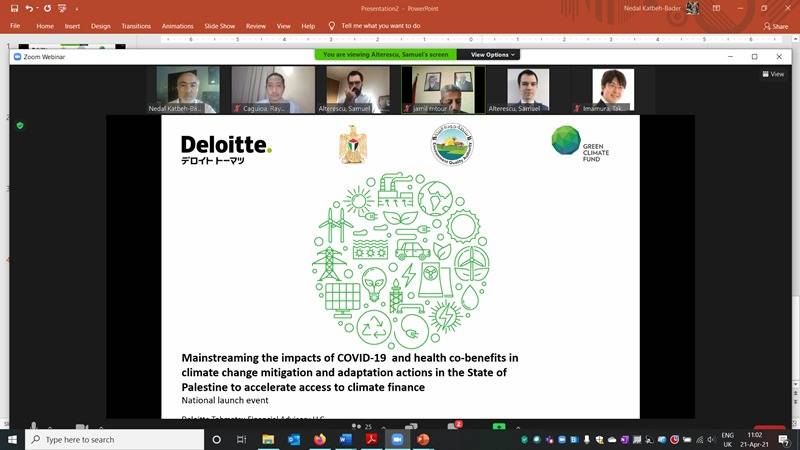800x450 pixels.
Task: Open Zoom chat with the red 2 notification badge
Action: [x=454, y=426]
